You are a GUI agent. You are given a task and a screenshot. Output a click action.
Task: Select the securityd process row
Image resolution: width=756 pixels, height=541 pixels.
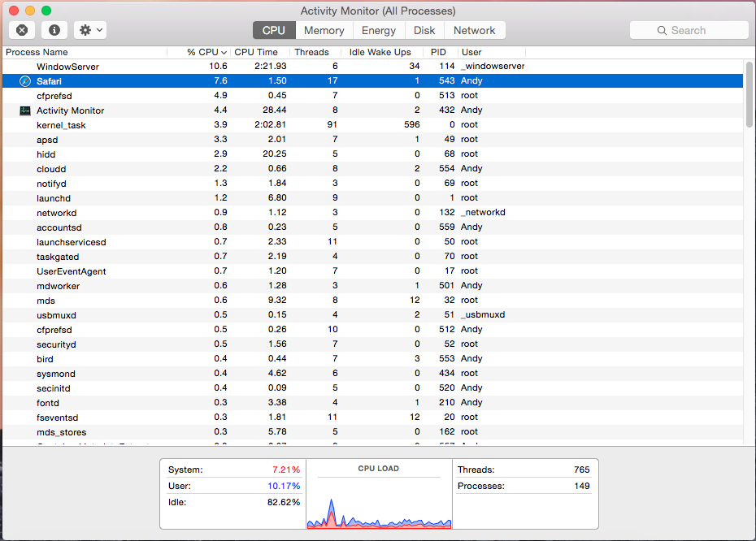pos(372,344)
